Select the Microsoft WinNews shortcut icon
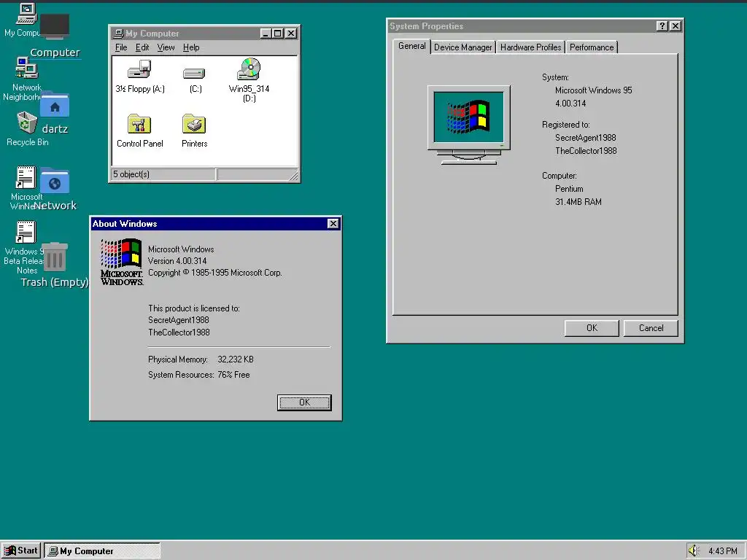747x560 pixels. point(26,178)
